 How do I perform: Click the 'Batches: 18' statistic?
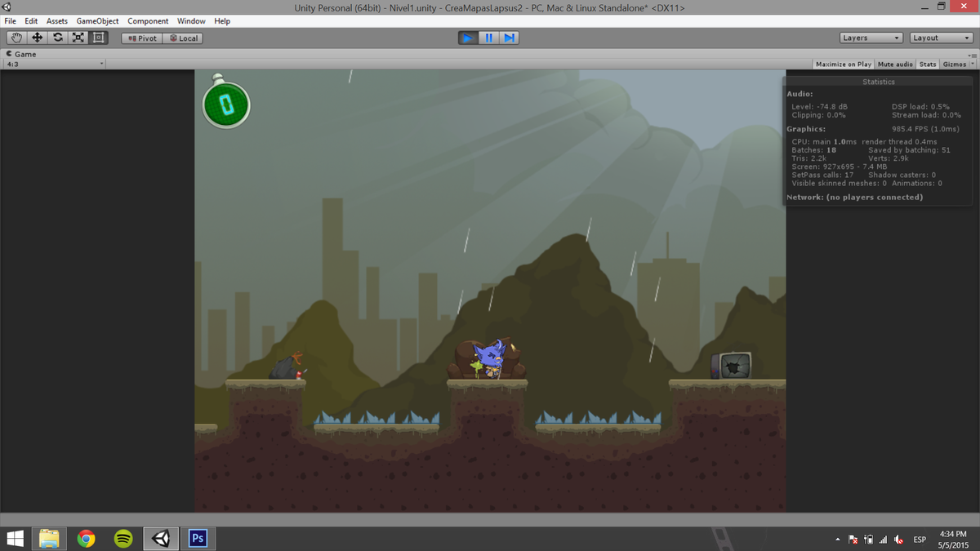tap(814, 150)
